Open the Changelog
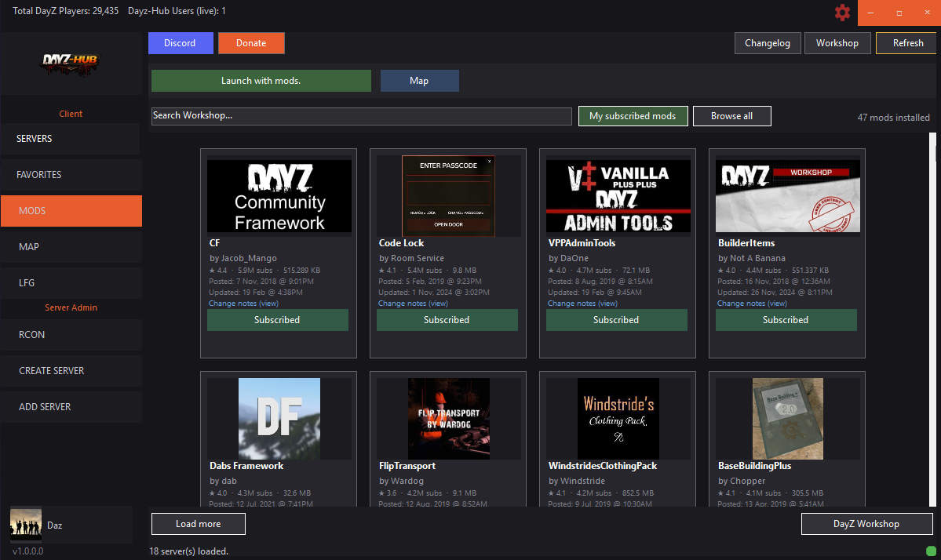The image size is (941, 560). [x=767, y=42]
